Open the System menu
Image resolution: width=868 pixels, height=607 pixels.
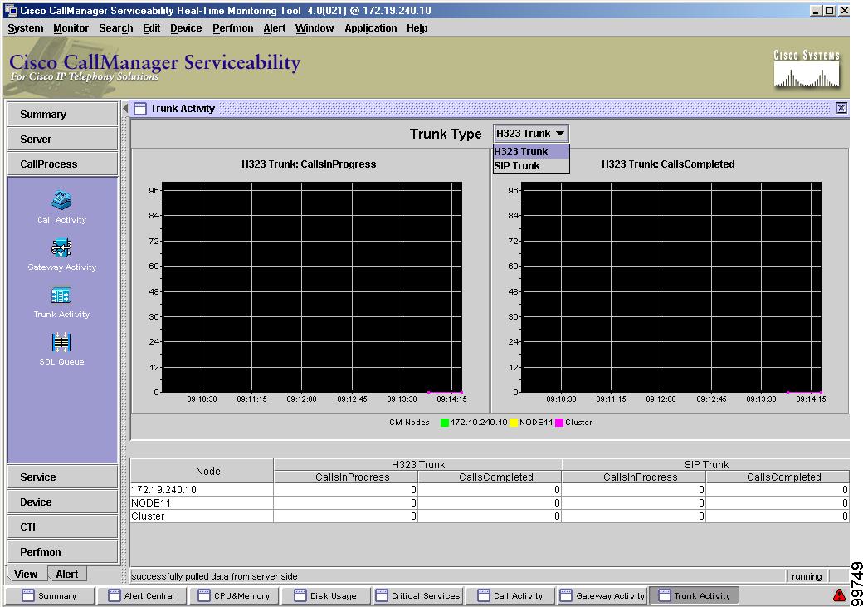26,28
